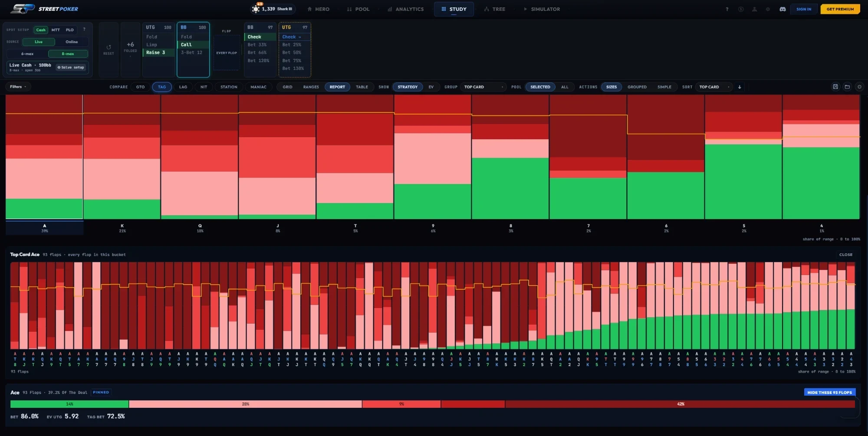This screenshot has width=868, height=436.
Task: Switch game type to MTT
Action: click(x=56, y=30)
